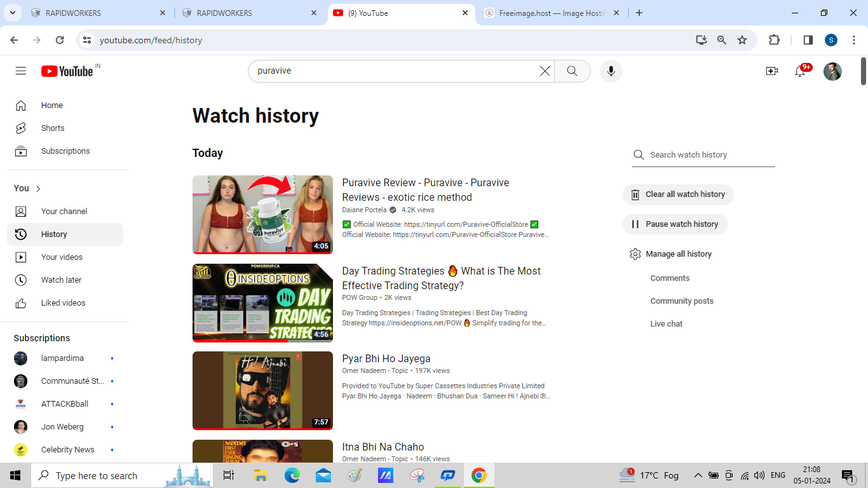Open the tab search dropdown
Screen dimensions: 868x488
click(13, 13)
